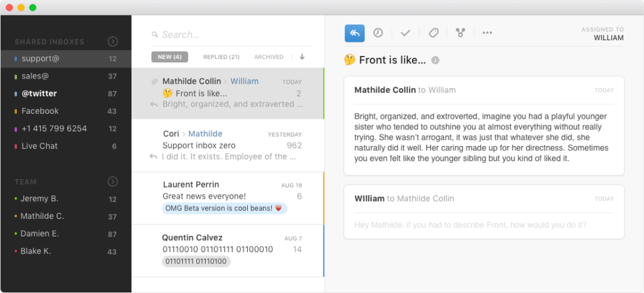The height and width of the screenshot is (293, 644).
Task: Expand the Shared Inboxes section arrow
Action: point(113,41)
